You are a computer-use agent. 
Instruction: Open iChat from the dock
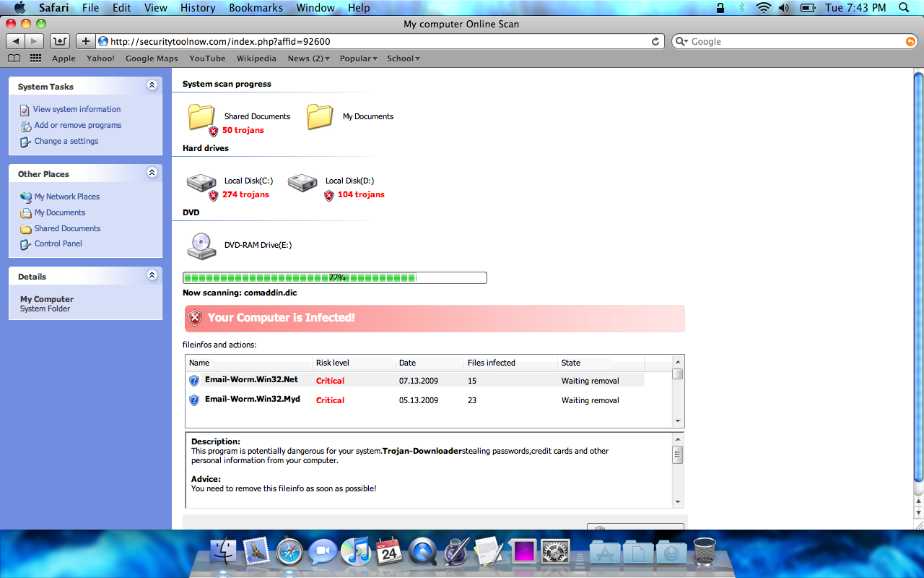click(323, 552)
